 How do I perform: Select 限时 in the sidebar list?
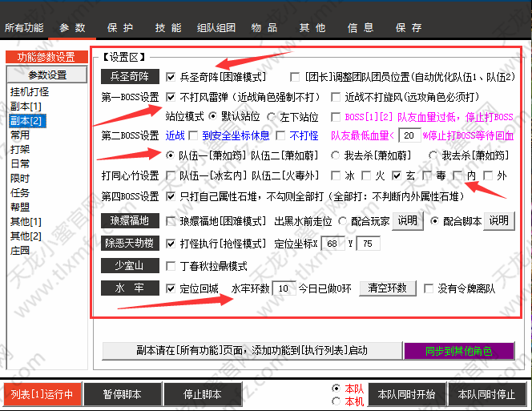(x=20, y=178)
